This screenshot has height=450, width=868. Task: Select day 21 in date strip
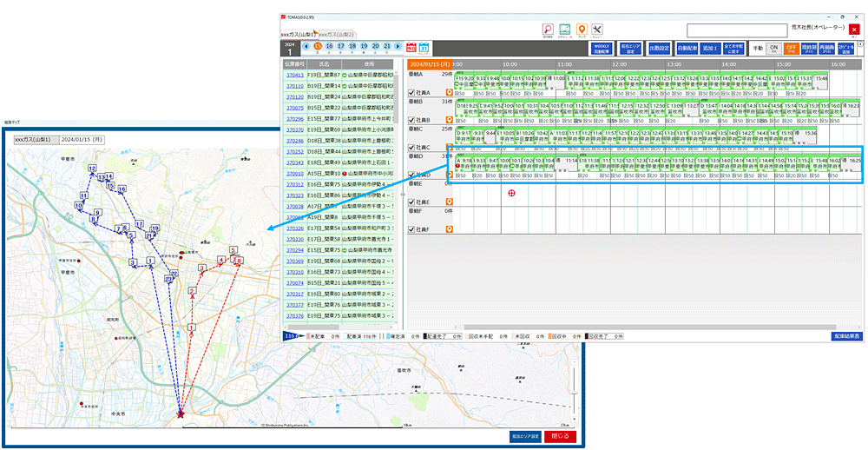click(387, 47)
